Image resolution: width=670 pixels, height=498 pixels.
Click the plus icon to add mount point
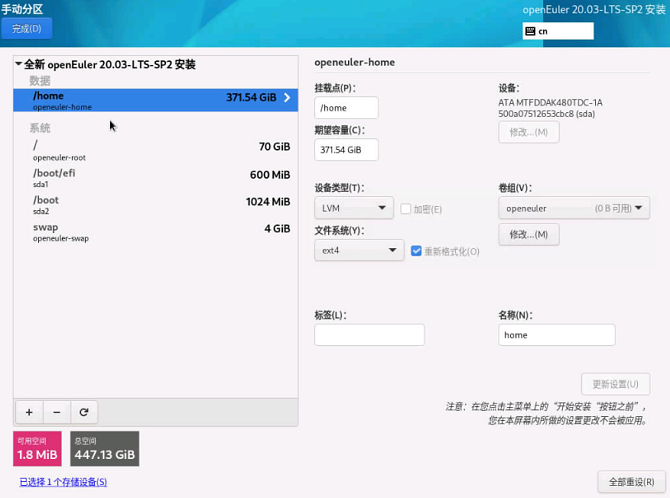click(x=29, y=412)
